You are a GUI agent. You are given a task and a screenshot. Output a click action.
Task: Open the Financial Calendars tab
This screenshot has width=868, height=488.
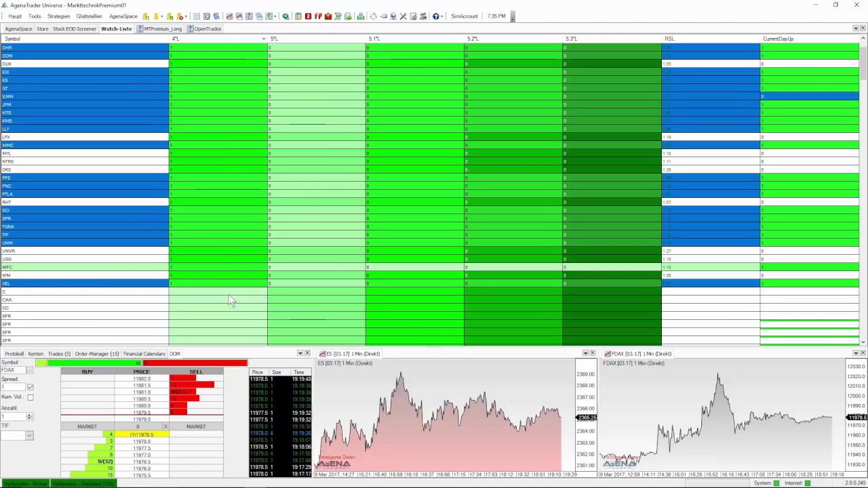pyautogui.click(x=144, y=354)
